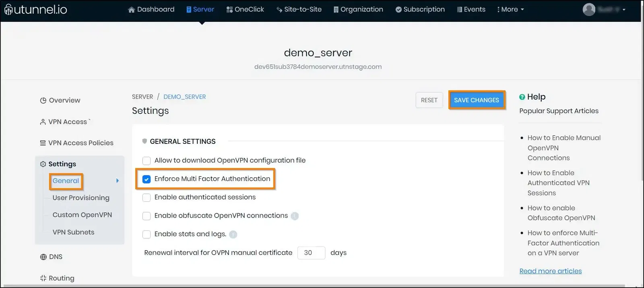The image size is (644, 288).
Task: Click the demo_server title text
Action: 318,53
